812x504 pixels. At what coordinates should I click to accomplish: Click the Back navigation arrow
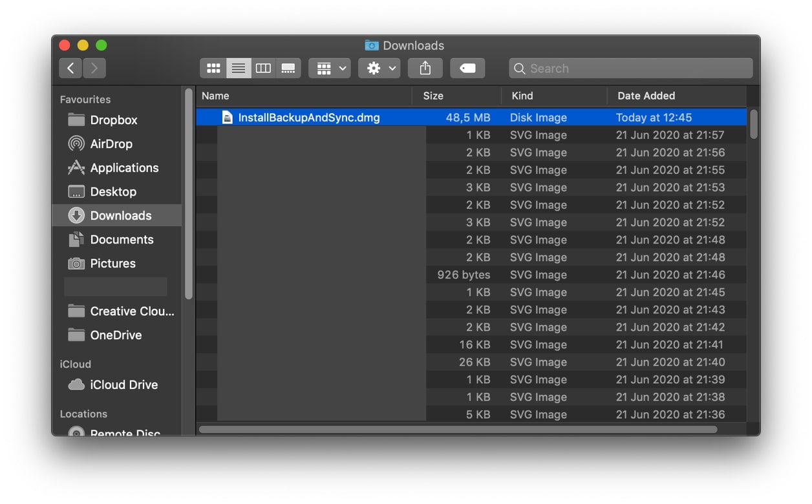(x=70, y=68)
